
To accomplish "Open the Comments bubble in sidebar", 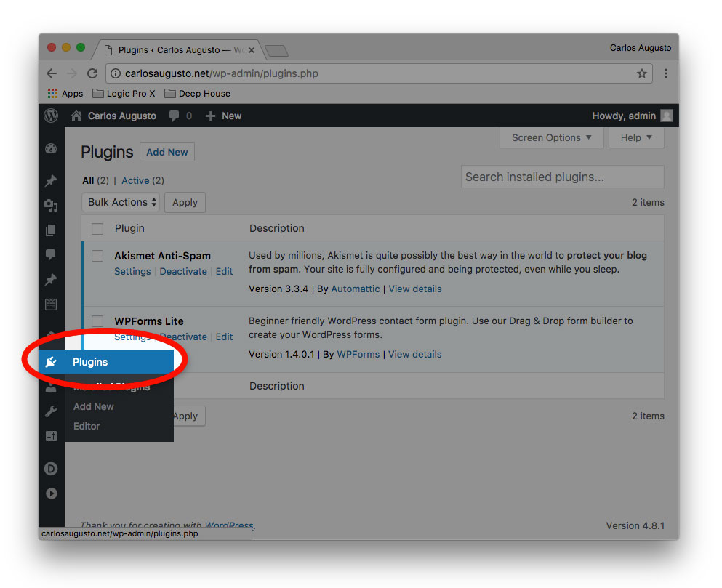I will [x=51, y=254].
